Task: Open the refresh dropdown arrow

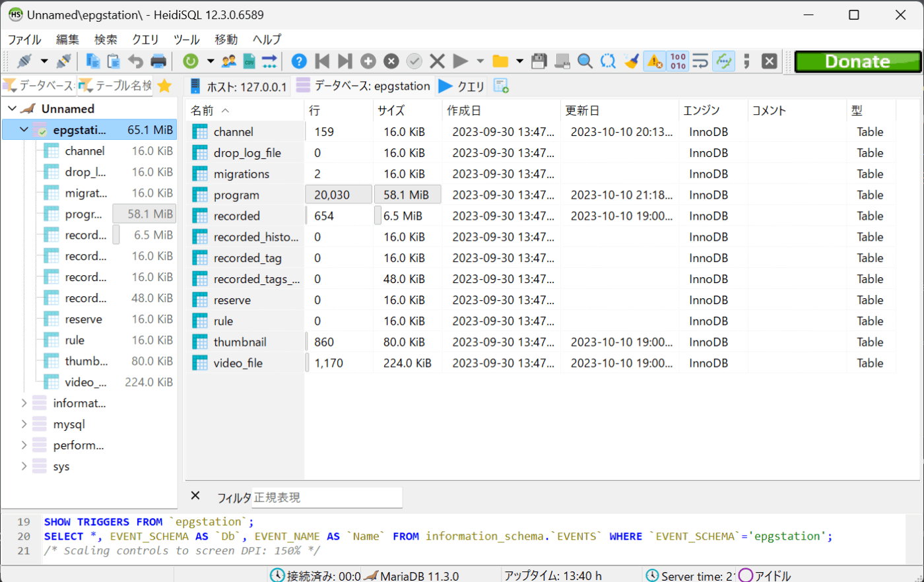Action: pos(211,61)
